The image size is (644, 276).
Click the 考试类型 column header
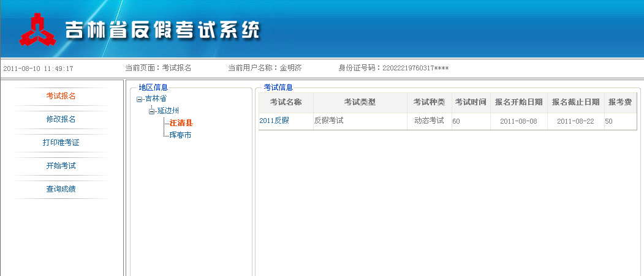pyautogui.click(x=360, y=103)
